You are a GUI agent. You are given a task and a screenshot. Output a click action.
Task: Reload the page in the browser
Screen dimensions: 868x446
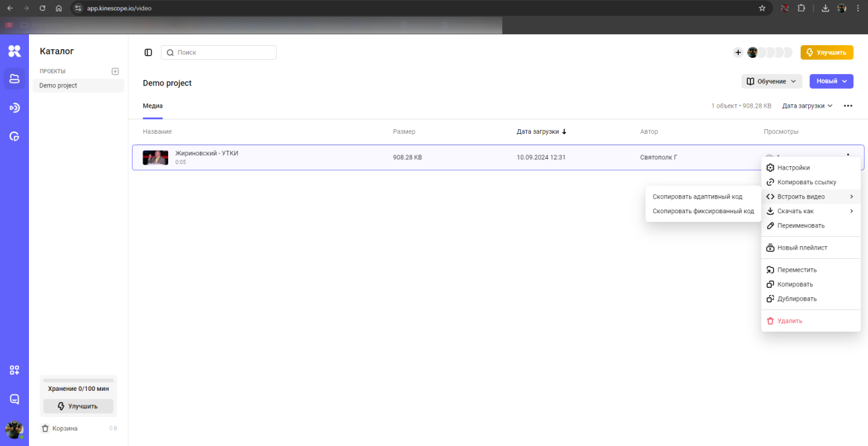[x=42, y=8]
